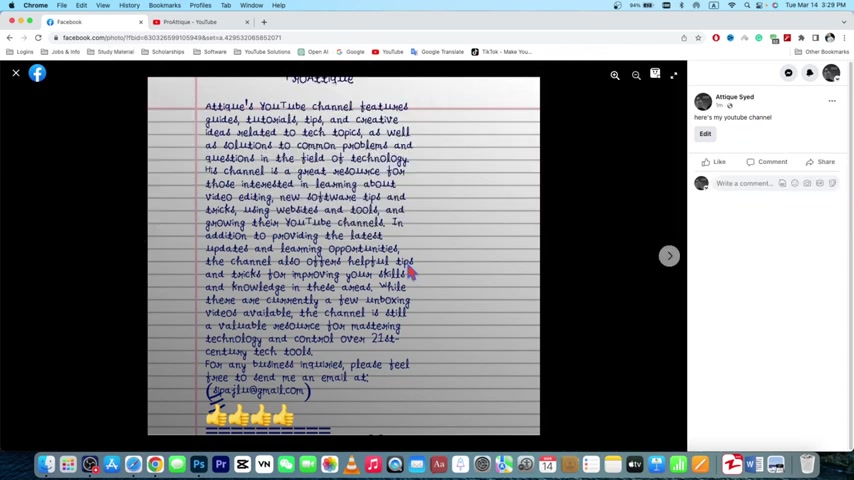Zoom out of the photo
Viewport: 854px width, 480px height.
636,75
